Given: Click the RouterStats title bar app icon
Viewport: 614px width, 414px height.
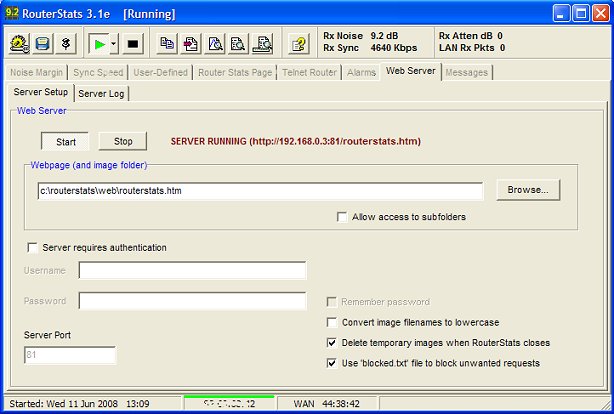Looking at the screenshot, I should click(14, 13).
